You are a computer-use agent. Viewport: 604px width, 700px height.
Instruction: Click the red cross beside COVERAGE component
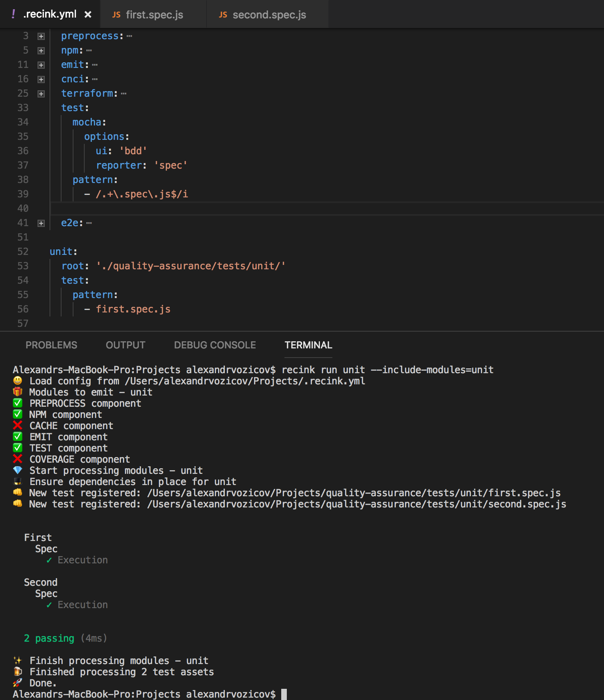click(18, 459)
